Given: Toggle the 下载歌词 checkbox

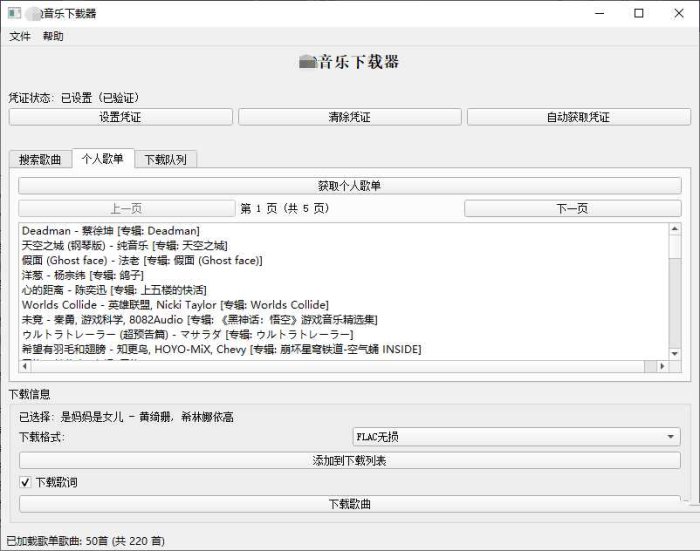Looking at the screenshot, I should [25, 482].
